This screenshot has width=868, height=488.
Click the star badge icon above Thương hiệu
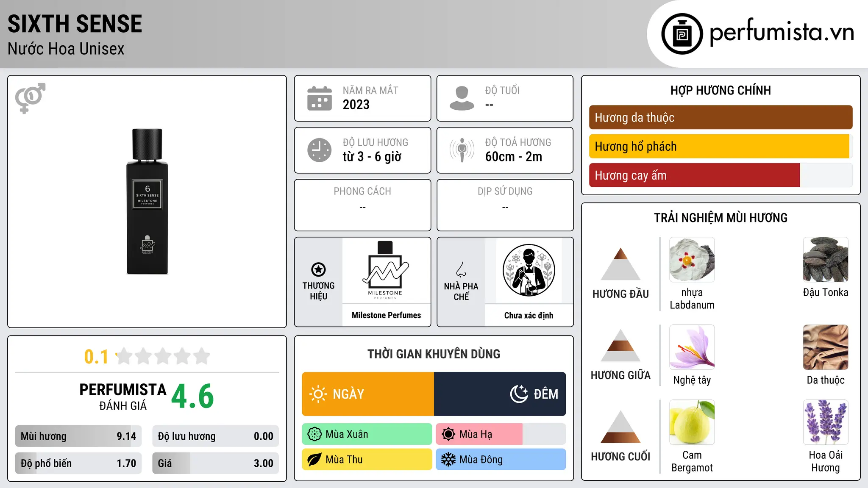pos(318,269)
